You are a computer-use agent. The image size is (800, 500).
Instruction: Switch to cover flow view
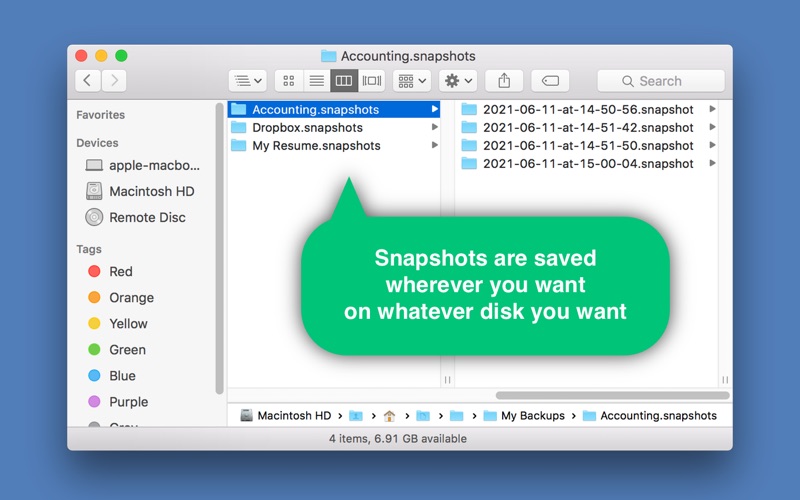pos(371,81)
